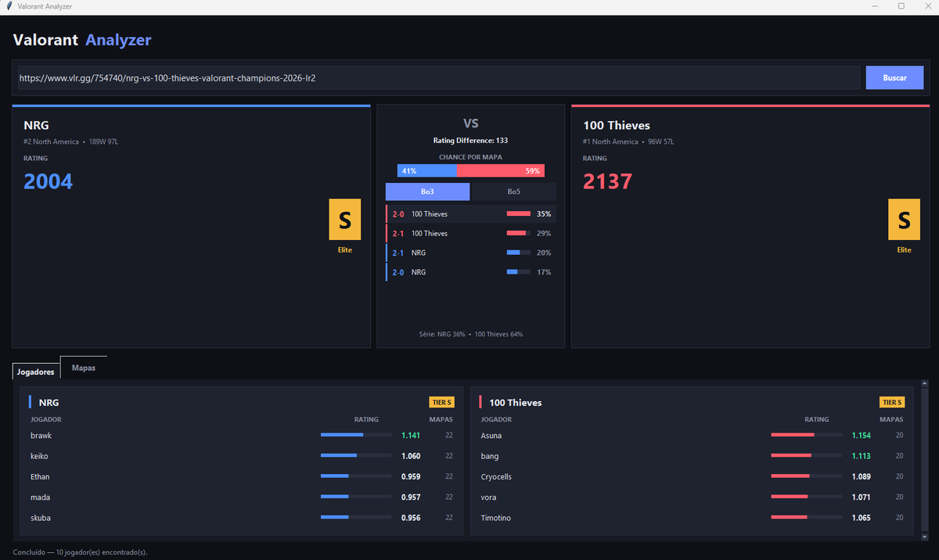Click the blue 41% map chance bar
The image size is (939, 560).
click(427, 171)
